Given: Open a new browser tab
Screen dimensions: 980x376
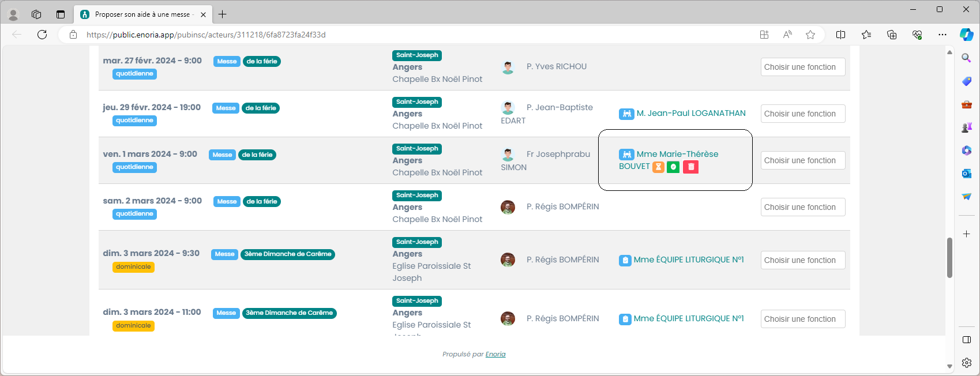Looking at the screenshot, I should pyautogui.click(x=223, y=14).
